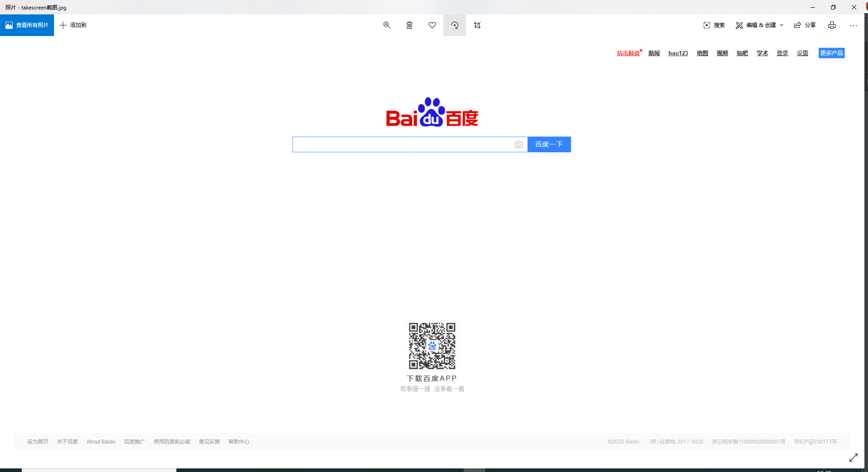This screenshot has height=472, width=868.
Task: Click the 关于百度 footer link
Action: [68, 442]
